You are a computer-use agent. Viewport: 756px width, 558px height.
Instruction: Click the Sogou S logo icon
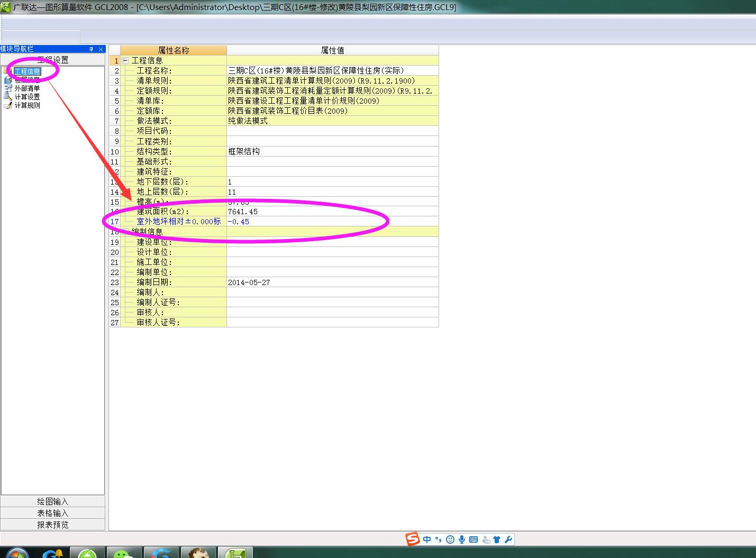(x=413, y=539)
